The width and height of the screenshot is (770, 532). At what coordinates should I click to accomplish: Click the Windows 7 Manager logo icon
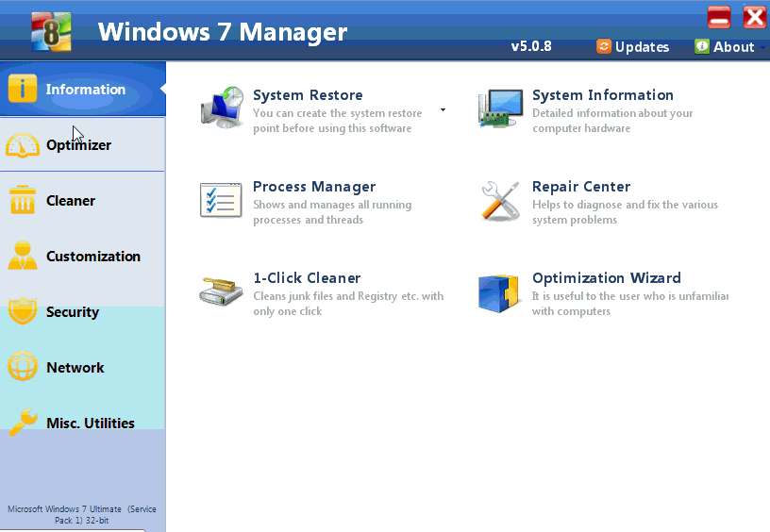51,31
